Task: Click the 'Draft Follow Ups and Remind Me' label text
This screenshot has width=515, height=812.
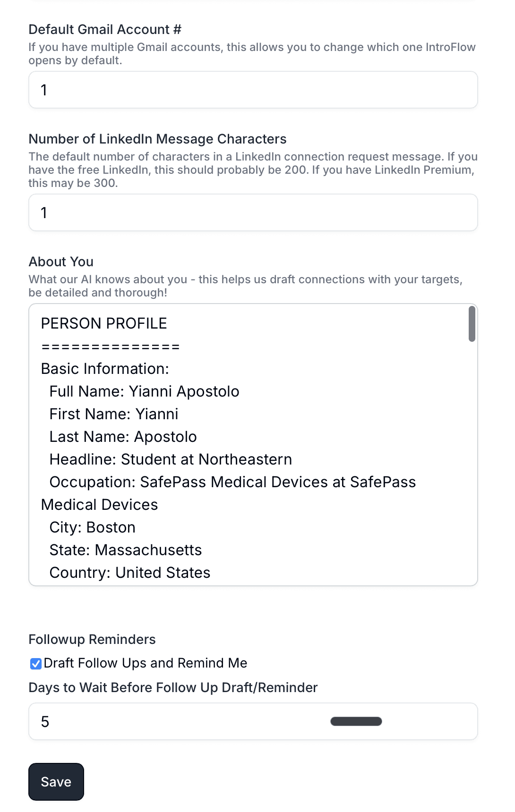Action: pyautogui.click(x=146, y=663)
